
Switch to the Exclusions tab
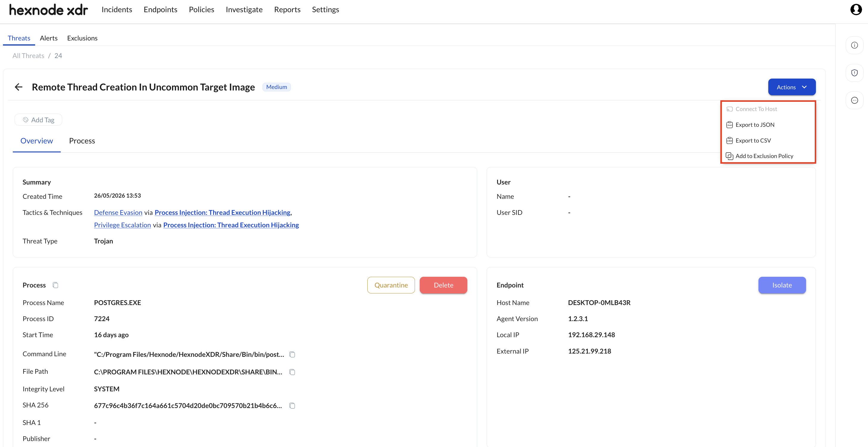[82, 38]
